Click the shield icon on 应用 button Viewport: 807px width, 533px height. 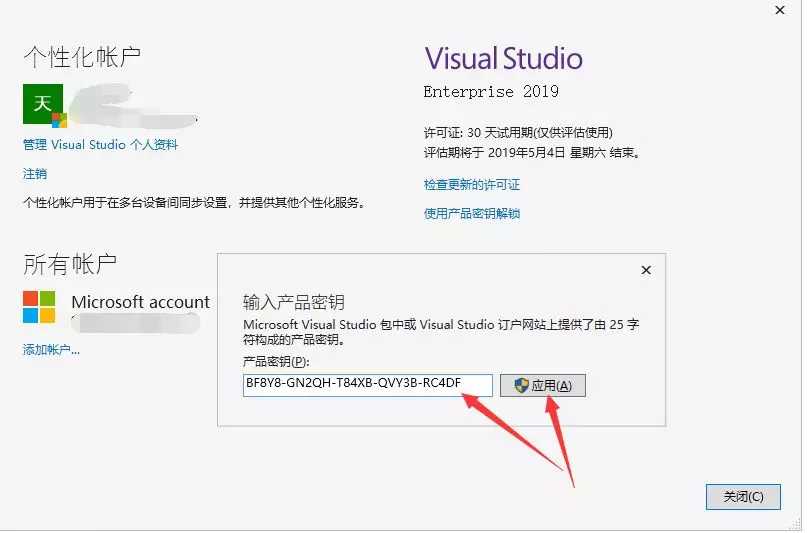pos(521,385)
